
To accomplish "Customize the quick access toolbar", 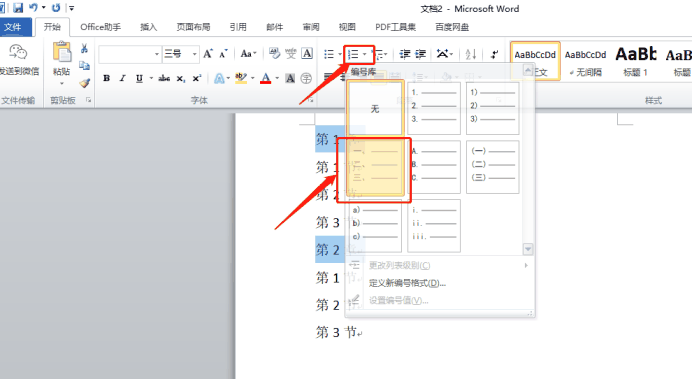I will coord(71,8).
